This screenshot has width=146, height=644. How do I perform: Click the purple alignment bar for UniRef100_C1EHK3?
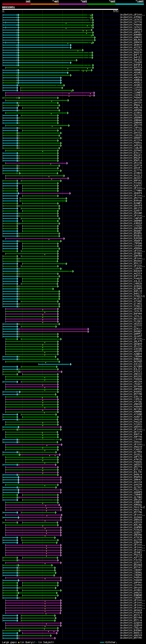(50, 95)
